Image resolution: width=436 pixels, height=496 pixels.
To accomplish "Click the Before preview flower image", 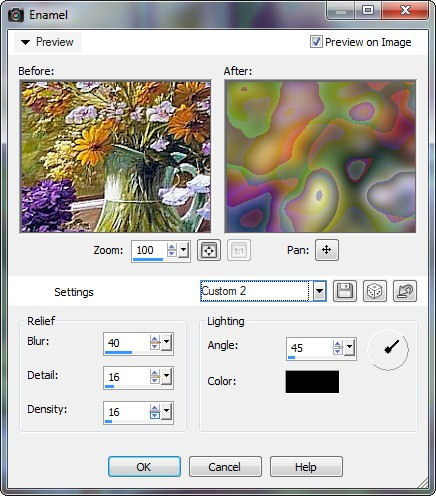I will (x=116, y=156).
